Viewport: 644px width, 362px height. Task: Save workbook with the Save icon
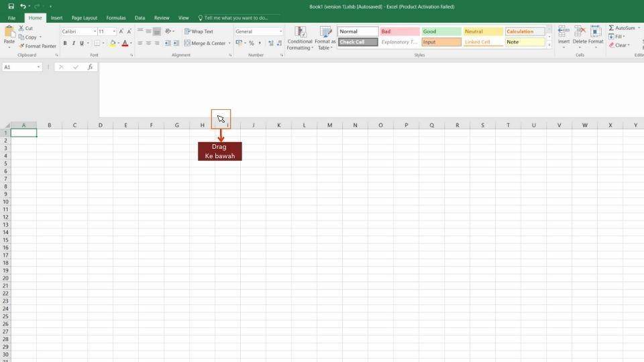(x=11, y=6)
